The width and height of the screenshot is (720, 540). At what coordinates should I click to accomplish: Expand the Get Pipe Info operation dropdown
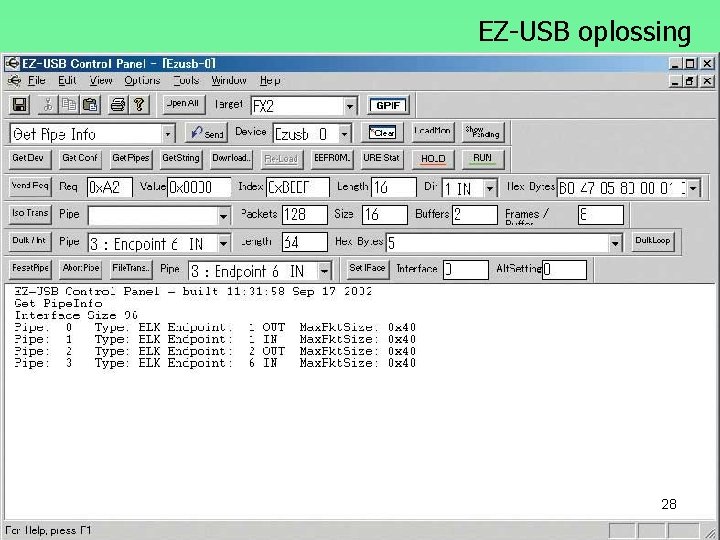(168, 134)
